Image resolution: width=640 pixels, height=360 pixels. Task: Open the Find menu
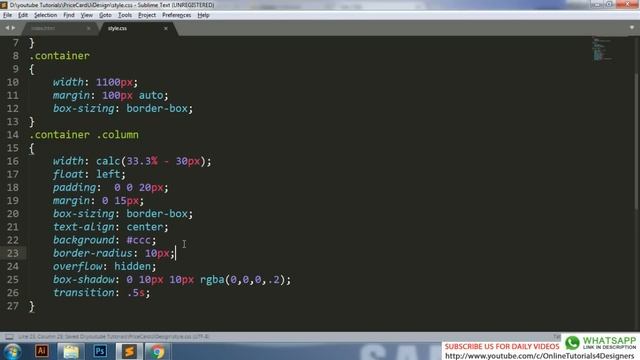tap(69, 15)
